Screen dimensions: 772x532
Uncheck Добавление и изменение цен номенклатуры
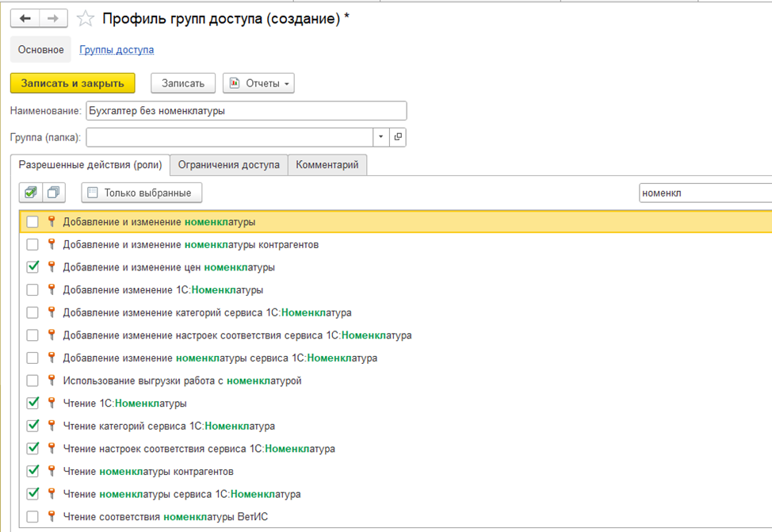[32, 267]
